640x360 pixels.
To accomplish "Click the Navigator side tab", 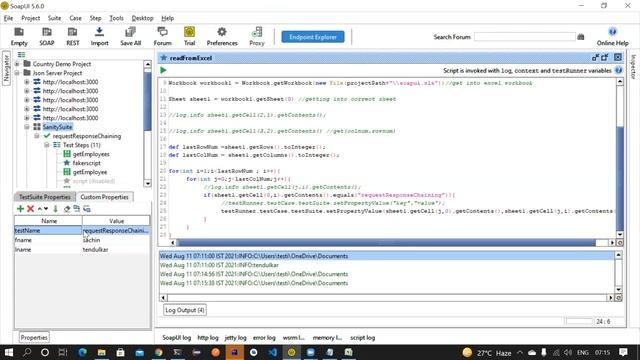I will [6, 68].
